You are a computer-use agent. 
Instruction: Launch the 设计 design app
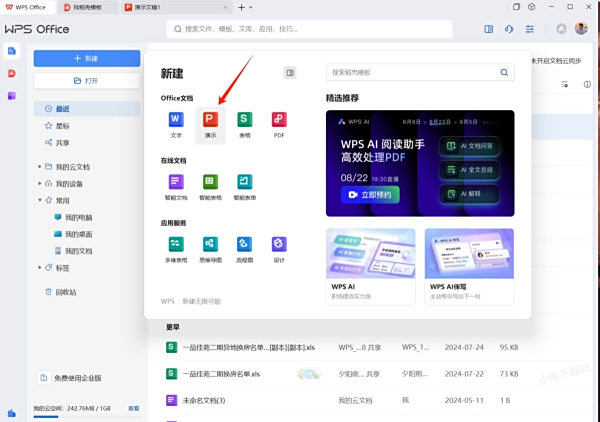click(279, 249)
